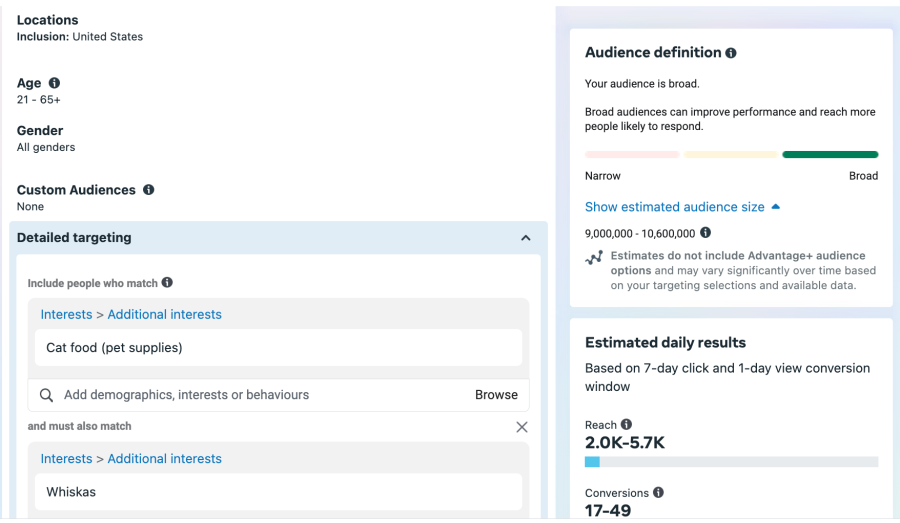Open Browse in the targeting search box
Image resolution: width=900 pixels, height=523 pixels.
tap(496, 395)
